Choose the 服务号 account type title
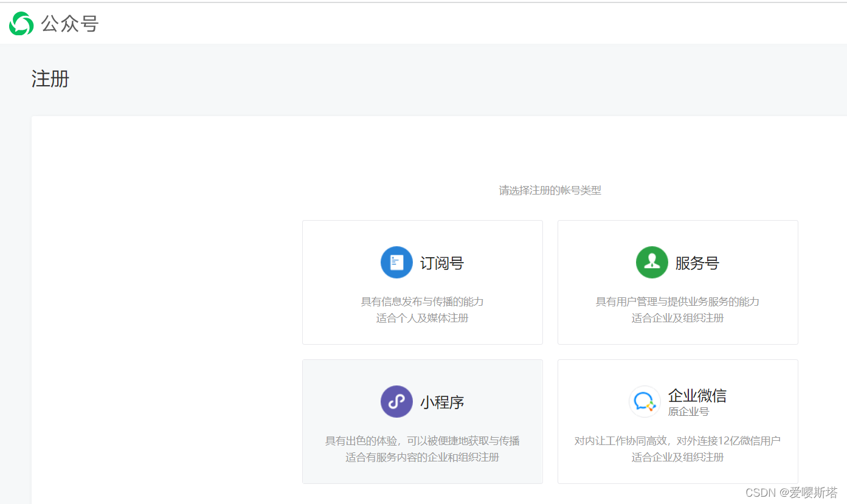847x504 pixels. click(x=697, y=263)
